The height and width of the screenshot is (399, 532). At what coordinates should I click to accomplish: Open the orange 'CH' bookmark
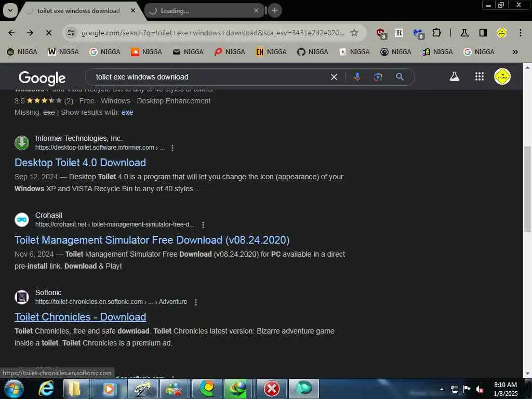271,51
